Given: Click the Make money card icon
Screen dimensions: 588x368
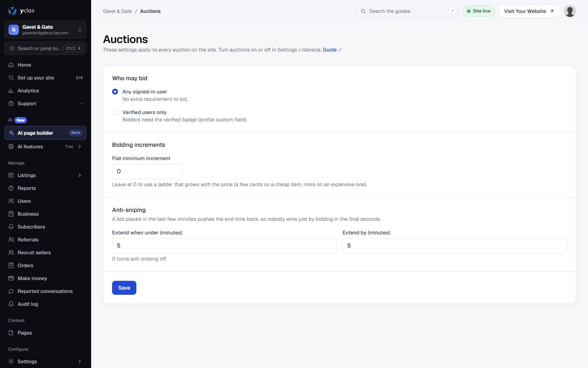Looking at the screenshot, I should pos(11,278).
